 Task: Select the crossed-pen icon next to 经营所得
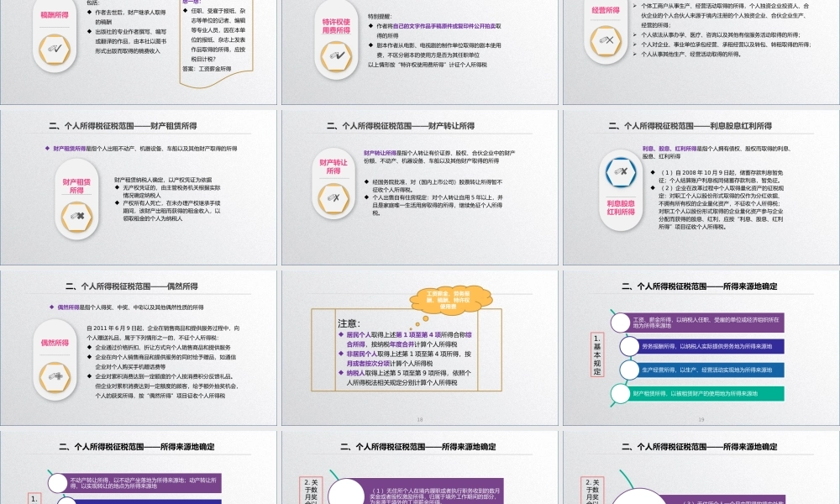(607, 40)
